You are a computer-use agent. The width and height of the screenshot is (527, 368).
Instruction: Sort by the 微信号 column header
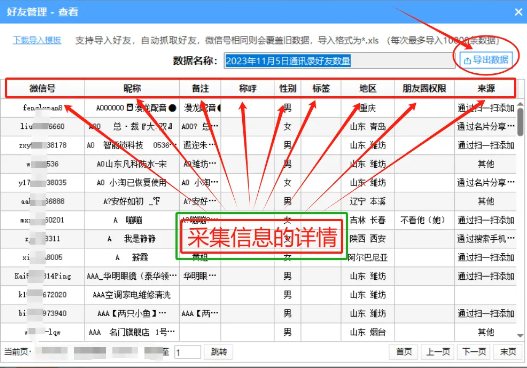(x=42, y=88)
